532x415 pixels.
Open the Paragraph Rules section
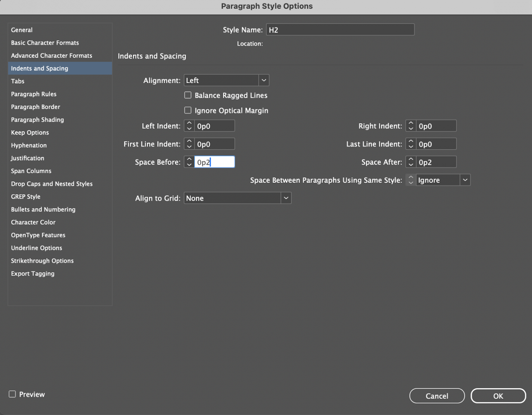coord(34,94)
